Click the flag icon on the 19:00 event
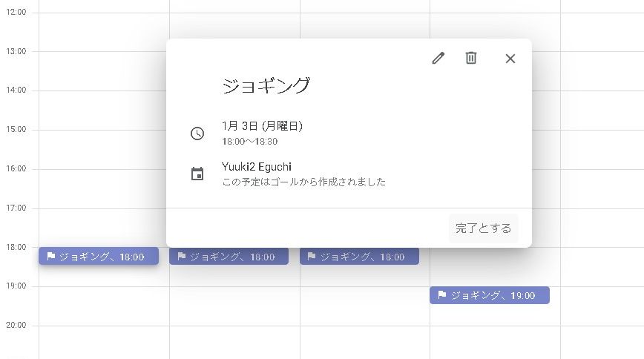The height and width of the screenshot is (359, 644). 442,295
